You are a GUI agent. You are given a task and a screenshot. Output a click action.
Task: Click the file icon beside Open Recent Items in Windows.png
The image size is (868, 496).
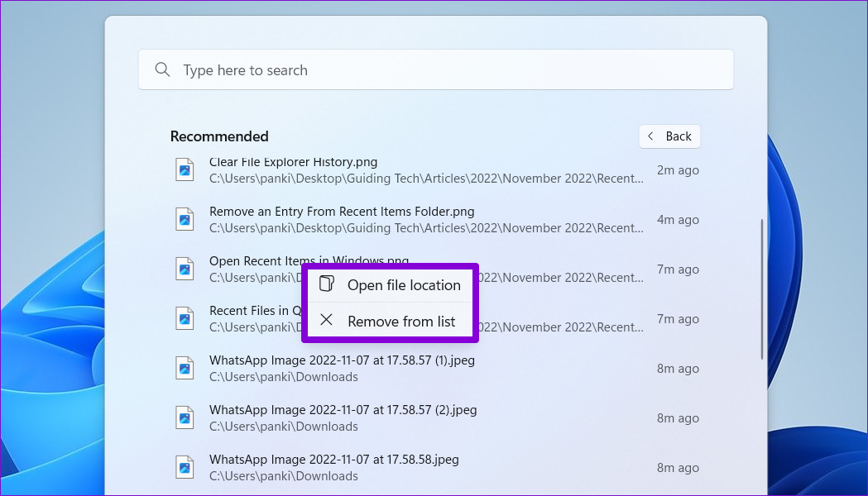[x=184, y=269]
